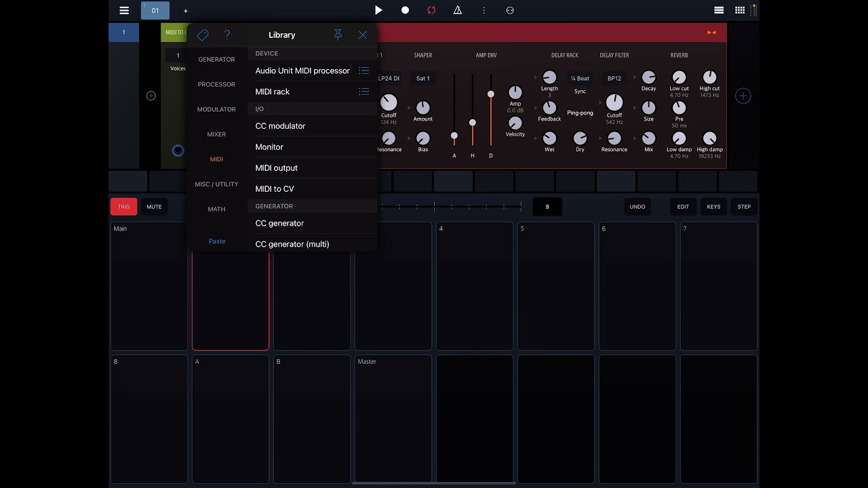Screen dimensions: 868x488
Task: Open the three-bar list view icon at top right
Action: tap(719, 10)
